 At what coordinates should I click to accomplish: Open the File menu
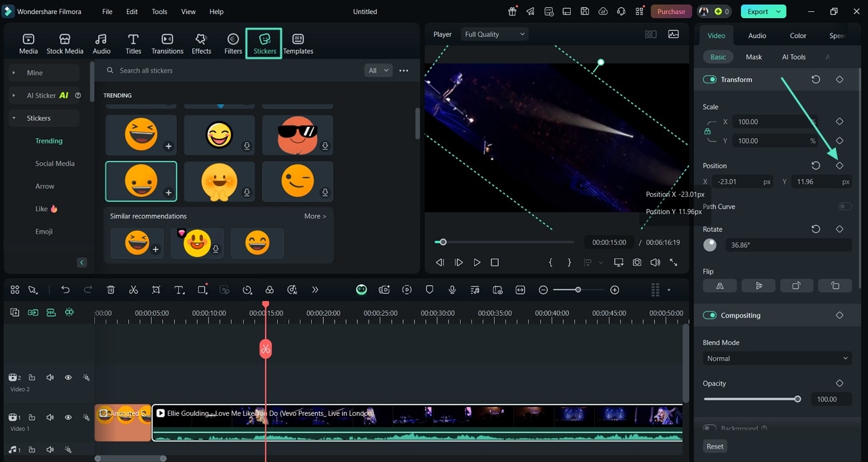coord(107,11)
